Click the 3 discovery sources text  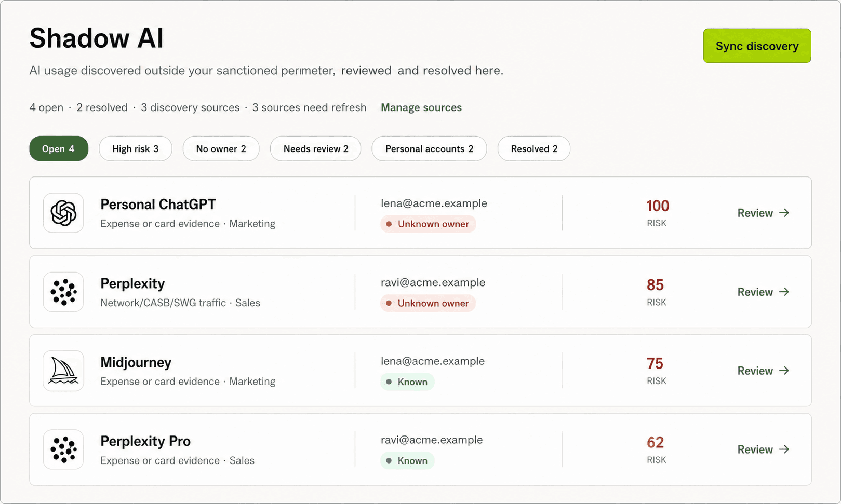pyautogui.click(x=190, y=107)
